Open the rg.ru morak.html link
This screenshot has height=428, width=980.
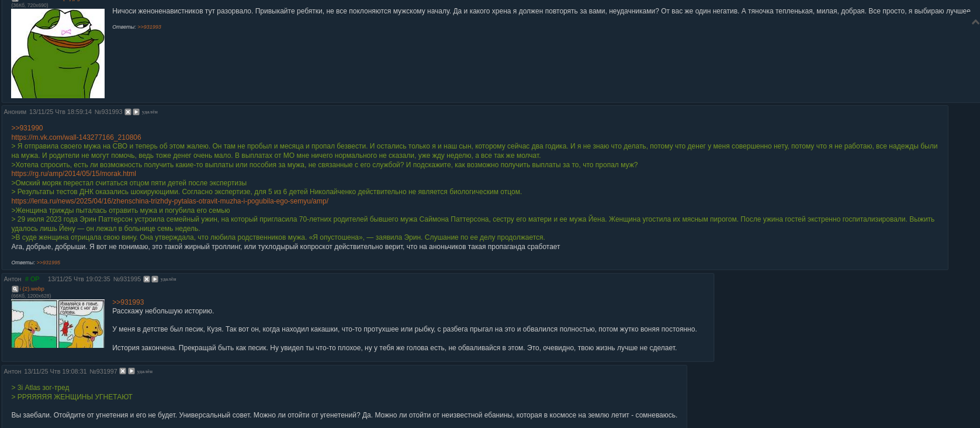pyautogui.click(x=74, y=174)
